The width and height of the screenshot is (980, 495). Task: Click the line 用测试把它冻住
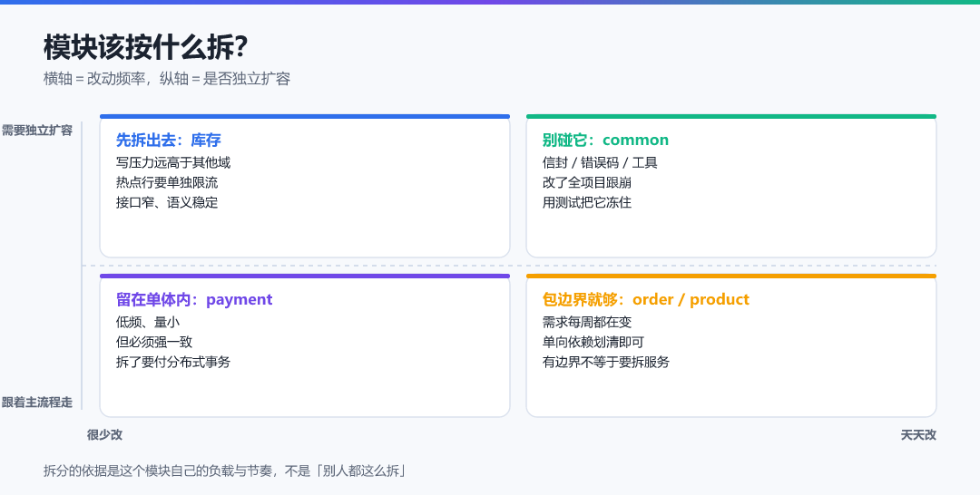coord(587,202)
